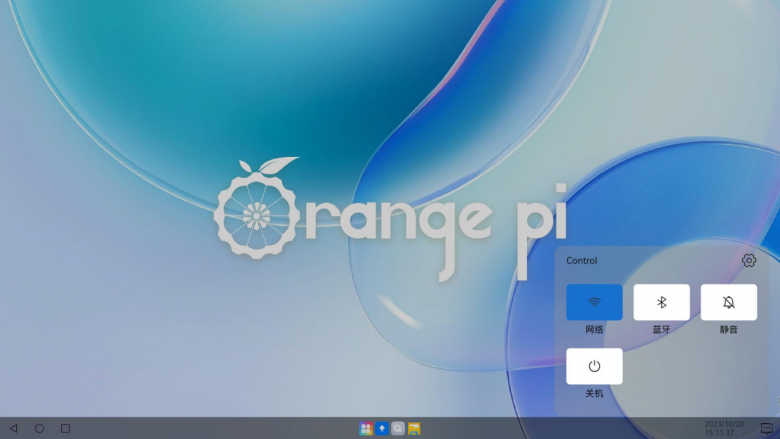
Task: Launch the blue upload arrow app
Action: pos(382,428)
